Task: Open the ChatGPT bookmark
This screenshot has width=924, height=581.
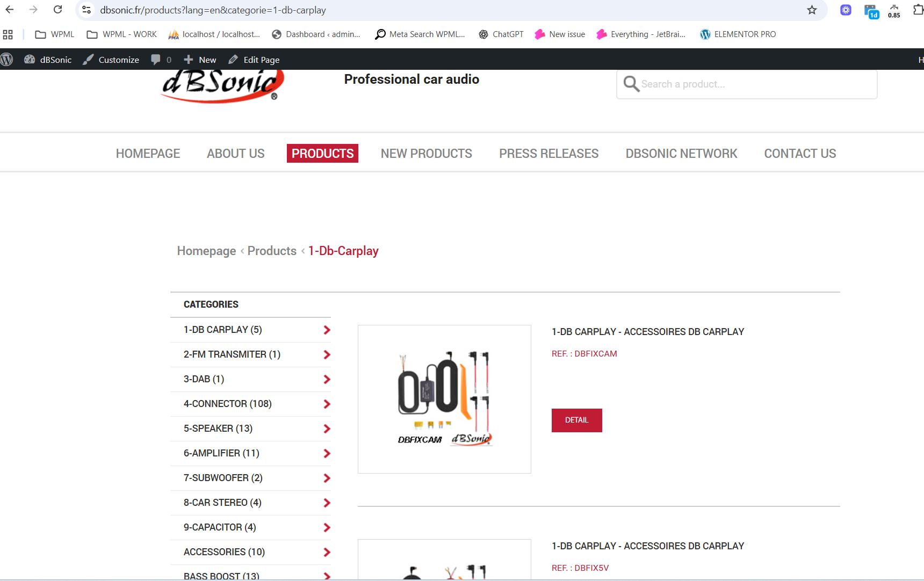Action: (501, 34)
